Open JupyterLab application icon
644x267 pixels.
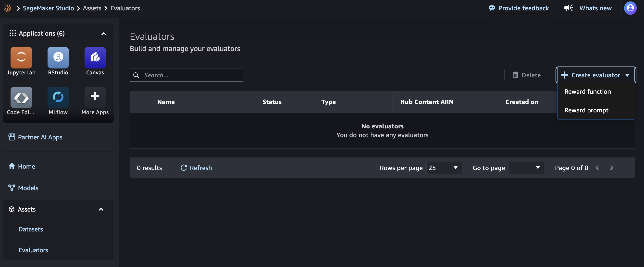click(x=21, y=58)
